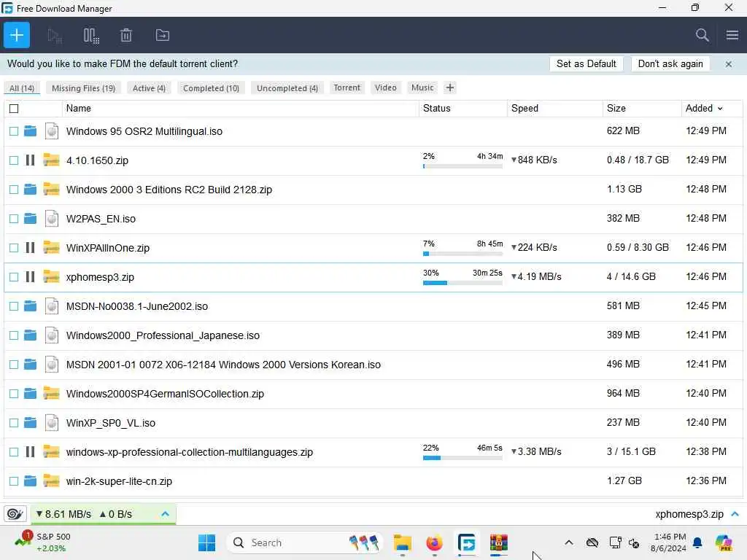This screenshot has width=747, height=560.
Task: Select the Music filter tab
Action: tap(422, 87)
